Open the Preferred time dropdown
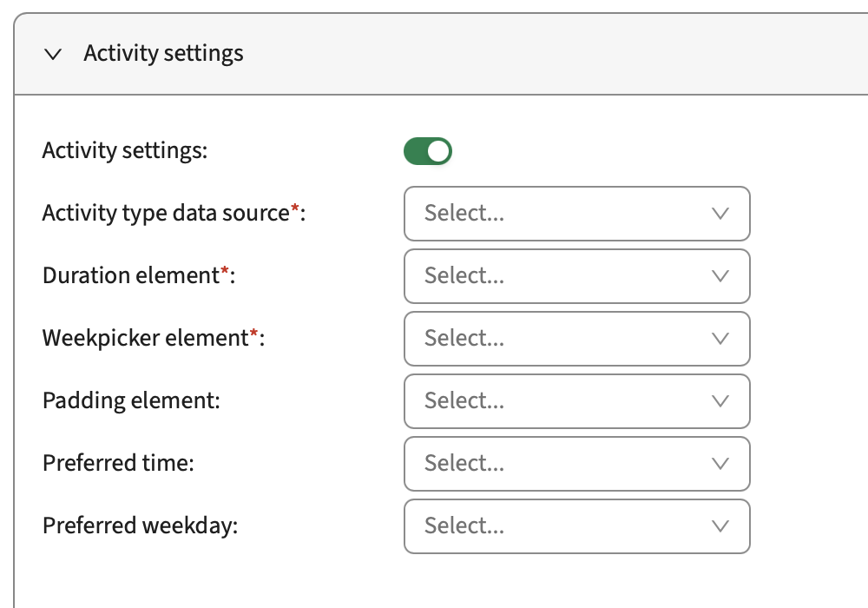Image resolution: width=868 pixels, height=608 pixels. pos(564,464)
